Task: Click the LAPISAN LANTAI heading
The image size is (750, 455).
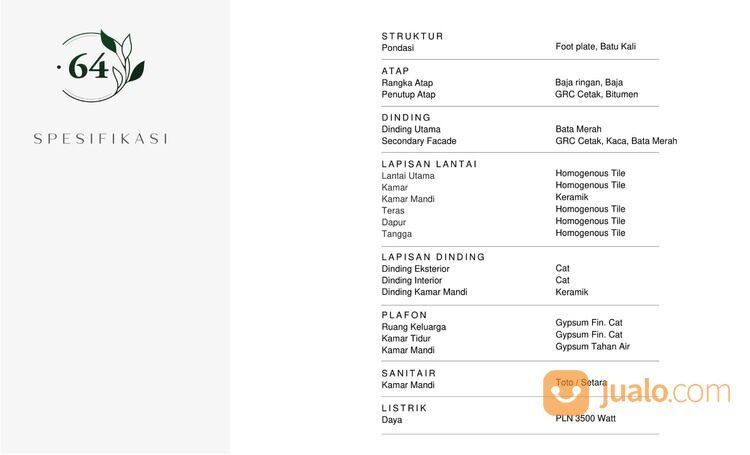Action: (x=429, y=164)
